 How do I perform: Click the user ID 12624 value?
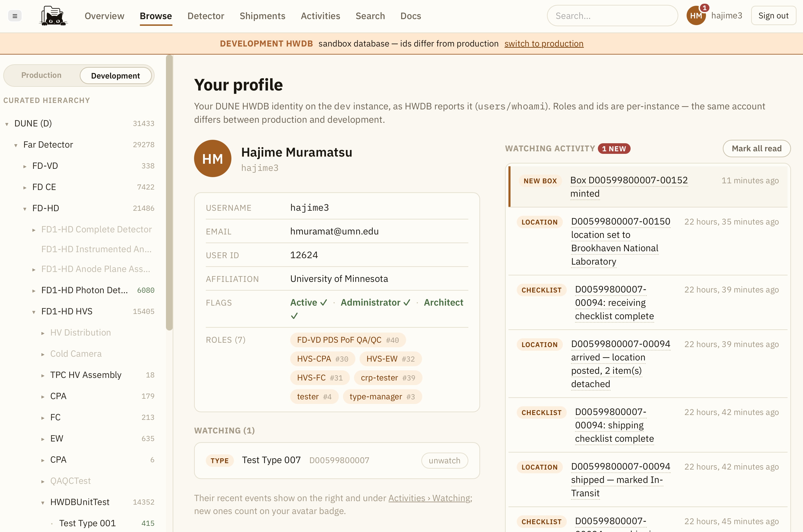[x=304, y=255]
